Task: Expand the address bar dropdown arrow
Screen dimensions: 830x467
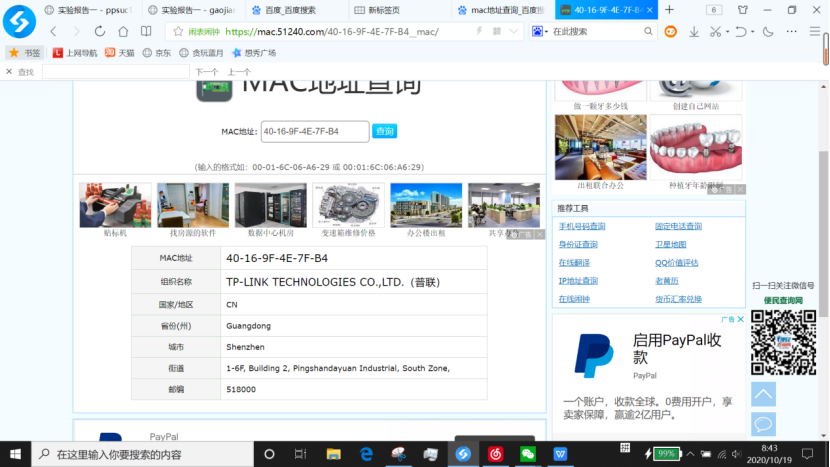Action: pyautogui.click(x=513, y=32)
